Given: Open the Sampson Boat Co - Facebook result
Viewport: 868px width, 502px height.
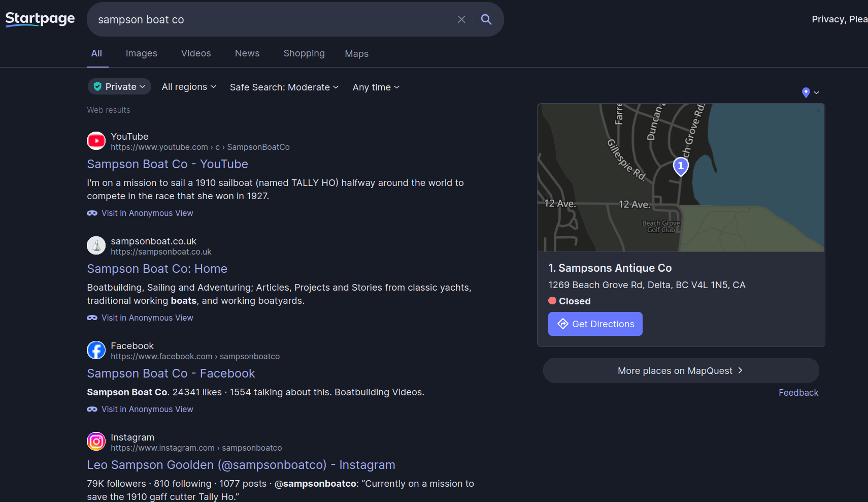Looking at the screenshot, I should click(x=171, y=373).
